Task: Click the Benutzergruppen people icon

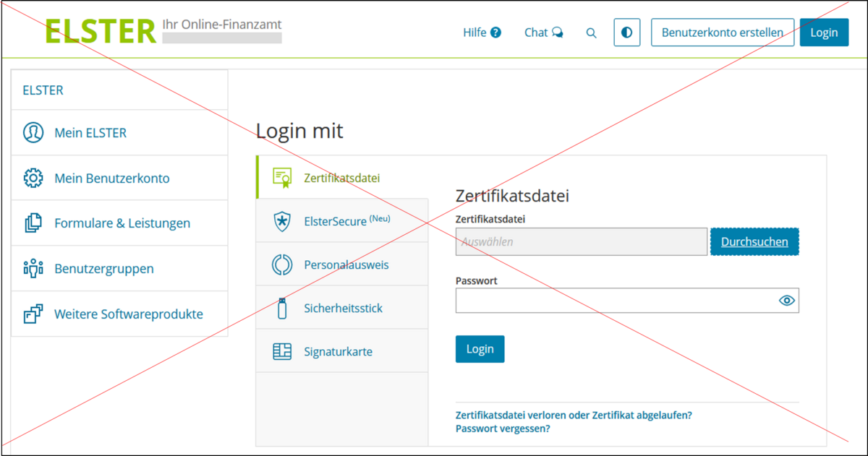Action: tap(33, 269)
